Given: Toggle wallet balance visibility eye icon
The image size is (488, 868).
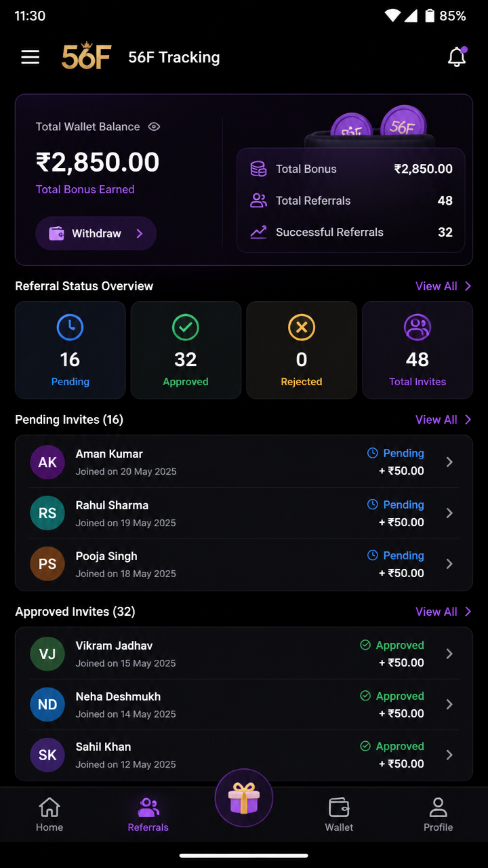Looking at the screenshot, I should click(154, 127).
